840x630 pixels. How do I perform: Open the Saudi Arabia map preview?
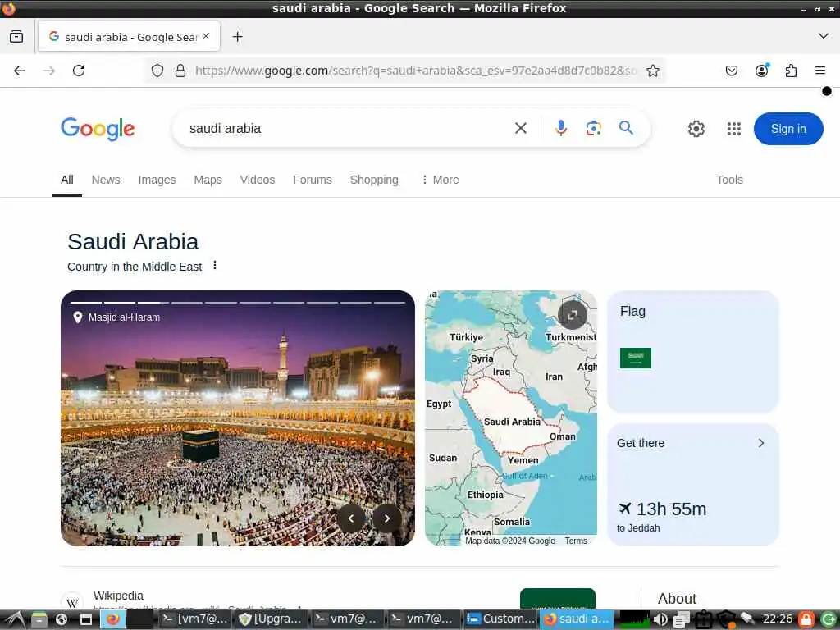click(510, 418)
